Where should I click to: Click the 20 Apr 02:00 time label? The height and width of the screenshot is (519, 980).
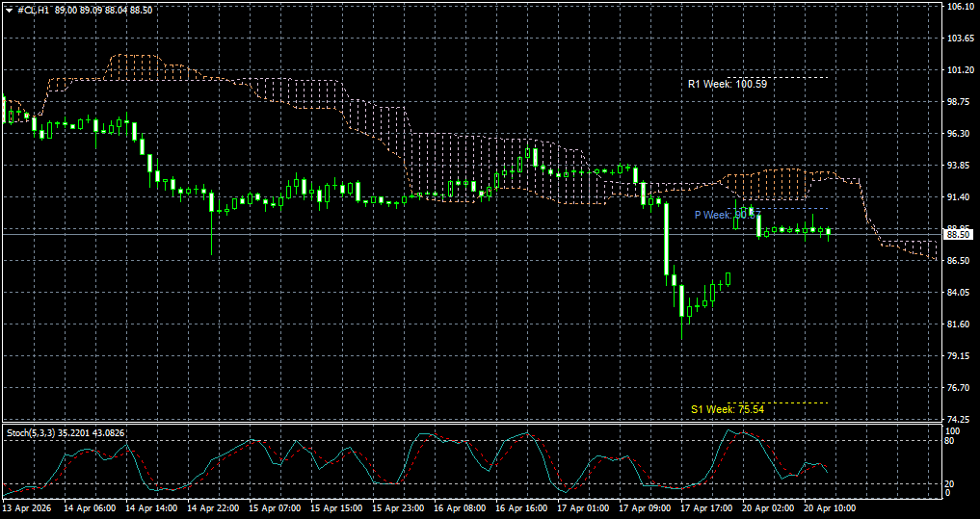[x=769, y=509]
